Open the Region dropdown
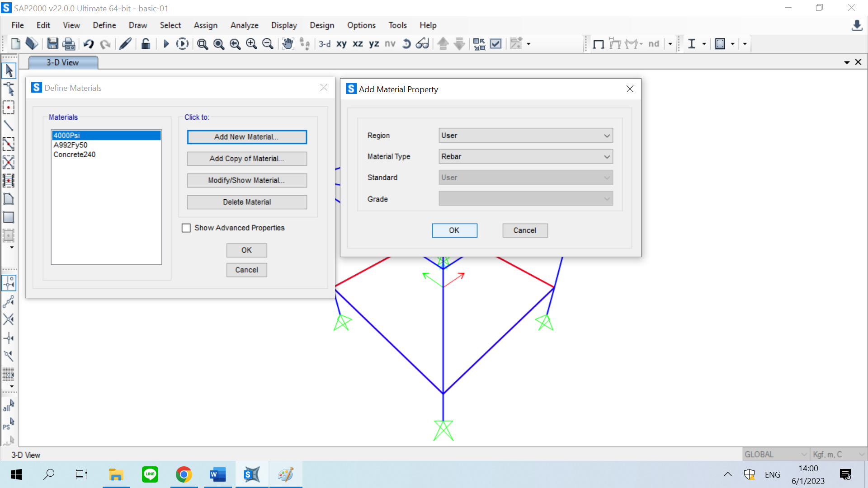The height and width of the screenshot is (488, 868). (x=525, y=136)
